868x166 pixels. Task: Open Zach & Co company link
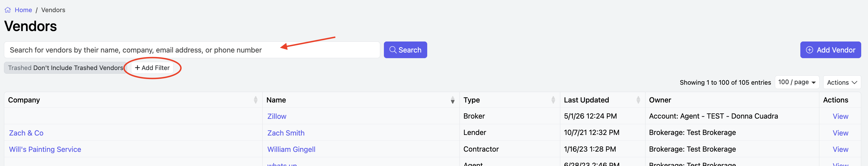pyautogui.click(x=26, y=133)
